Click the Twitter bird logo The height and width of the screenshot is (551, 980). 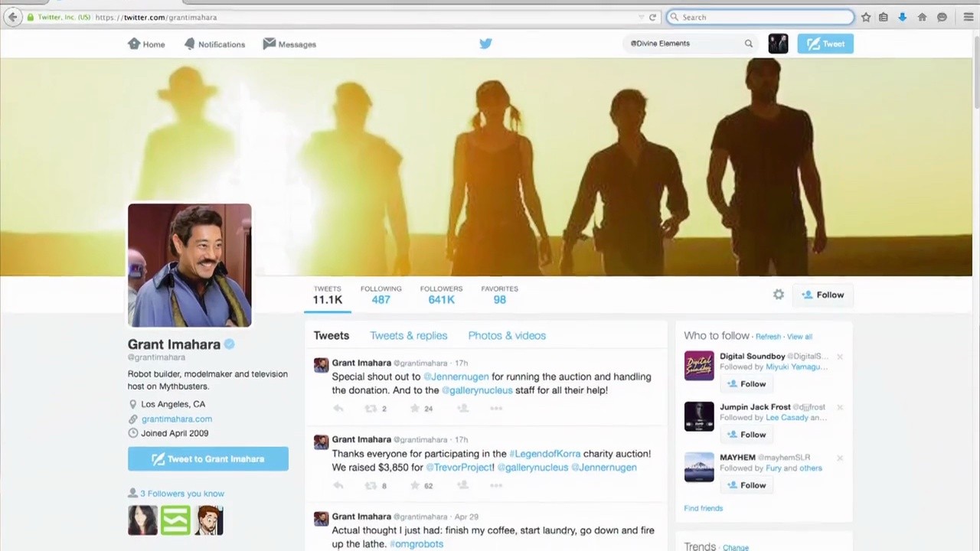[x=485, y=44]
